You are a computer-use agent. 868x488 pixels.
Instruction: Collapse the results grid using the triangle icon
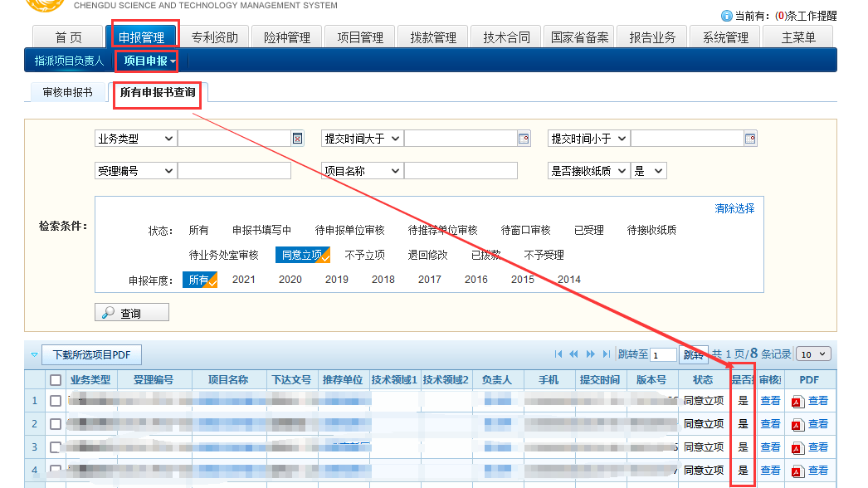click(x=34, y=354)
